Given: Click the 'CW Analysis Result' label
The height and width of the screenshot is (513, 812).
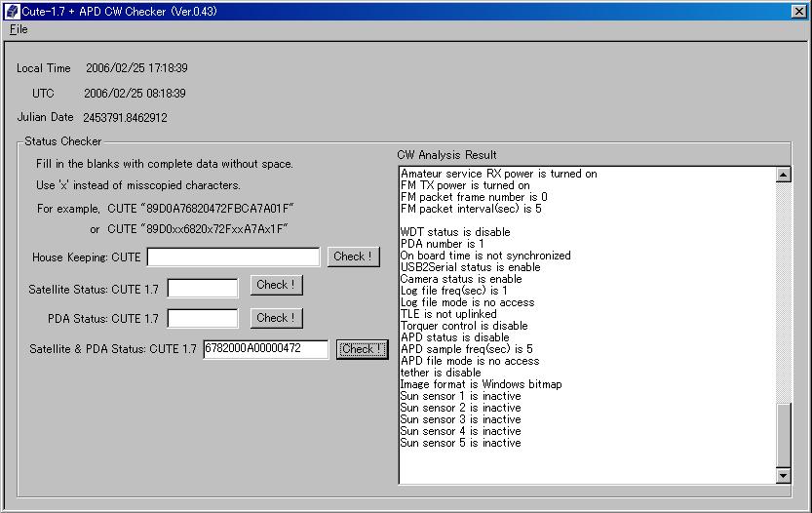Looking at the screenshot, I should (x=446, y=155).
